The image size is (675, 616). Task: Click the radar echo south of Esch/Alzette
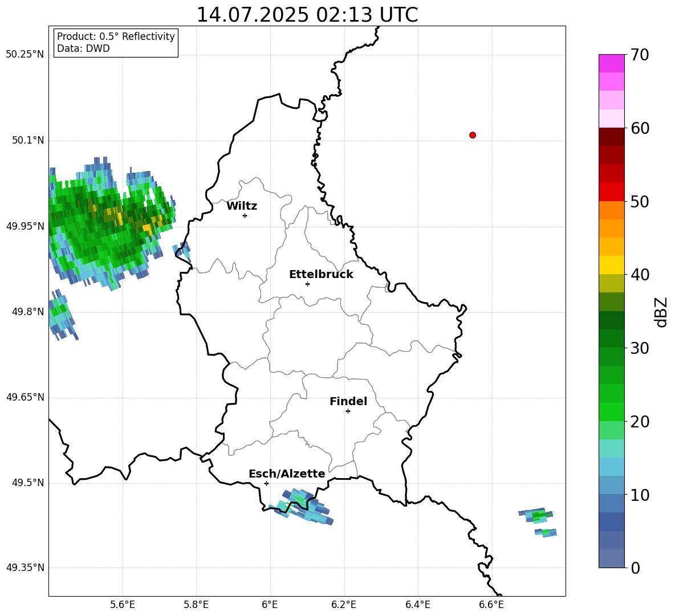coord(302,507)
